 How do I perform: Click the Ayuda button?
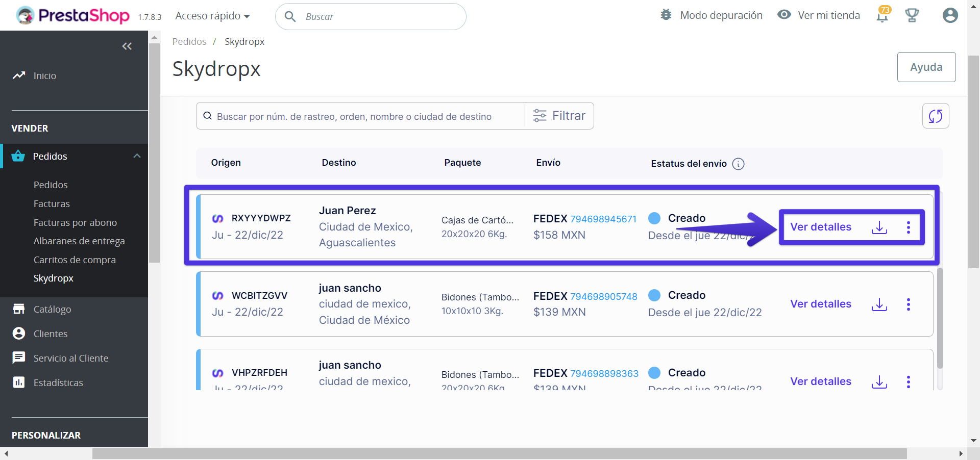tap(926, 67)
